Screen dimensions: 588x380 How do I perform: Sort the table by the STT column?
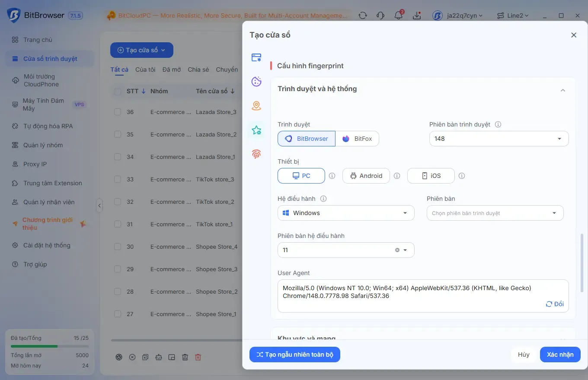pos(136,91)
